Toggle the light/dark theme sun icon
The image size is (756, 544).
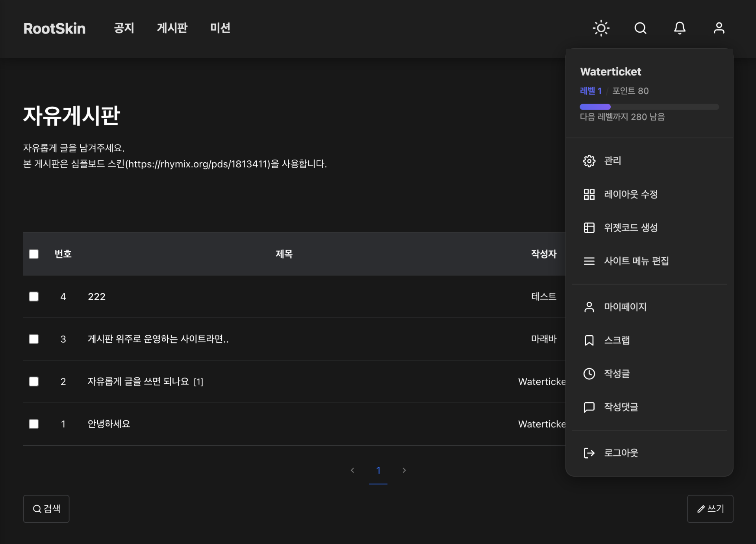point(601,28)
